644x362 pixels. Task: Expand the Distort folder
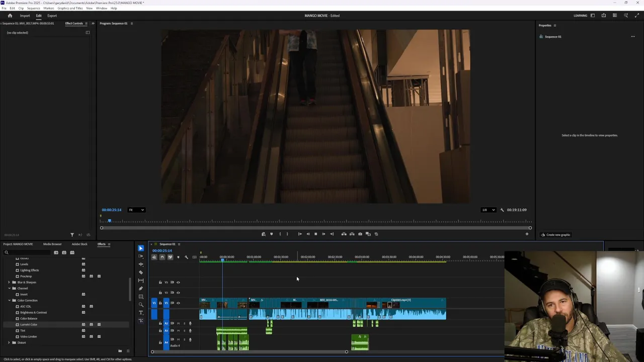[x=9, y=343]
